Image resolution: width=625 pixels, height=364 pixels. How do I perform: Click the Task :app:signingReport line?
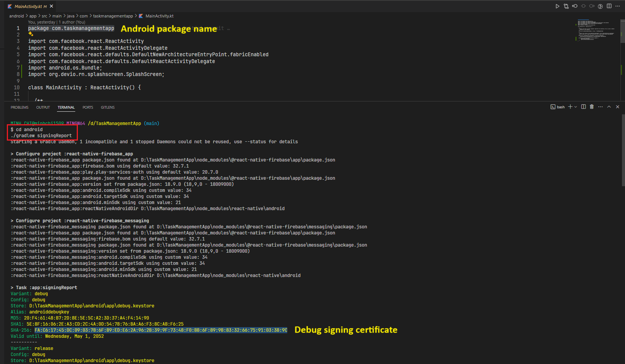[44, 288]
